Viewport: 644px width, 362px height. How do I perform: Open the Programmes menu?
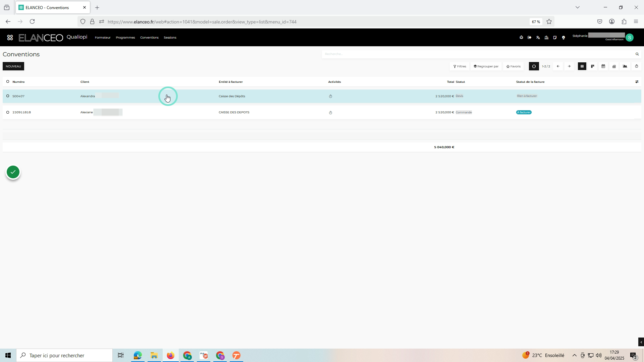pos(125,38)
